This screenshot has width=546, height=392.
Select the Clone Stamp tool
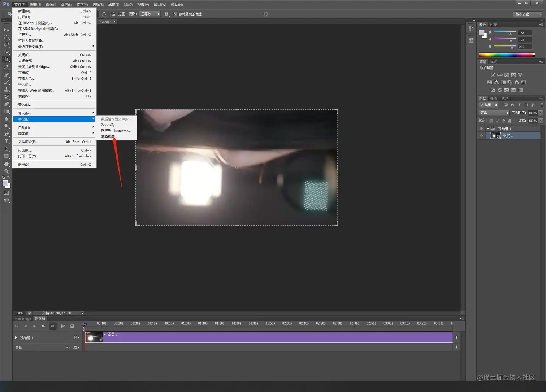click(x=6, y=90)
